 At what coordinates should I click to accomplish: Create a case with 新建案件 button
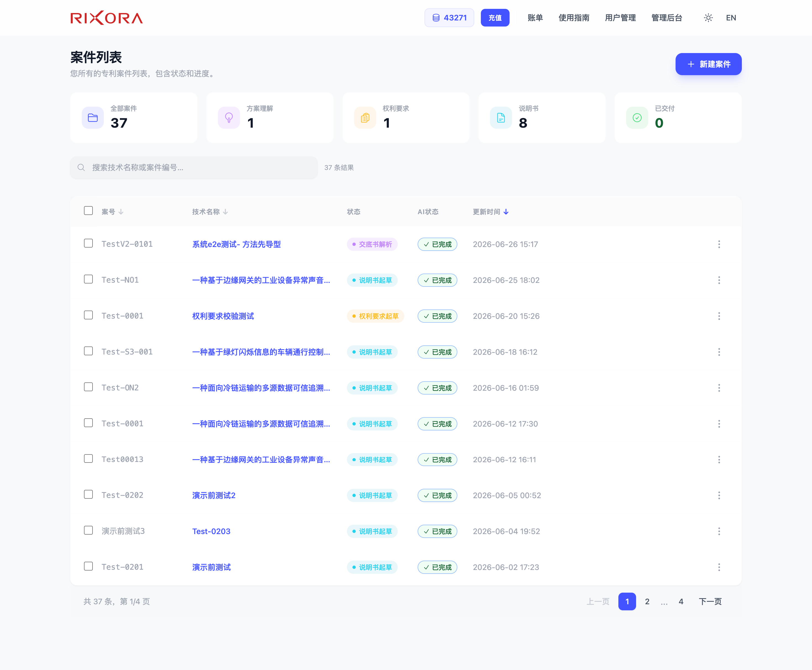tap(708, 64)
